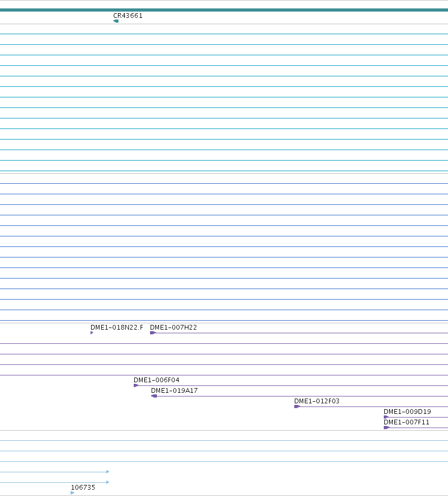
Task: Select the DME1-012F03 feature label
Action: (x=317, y=401)
